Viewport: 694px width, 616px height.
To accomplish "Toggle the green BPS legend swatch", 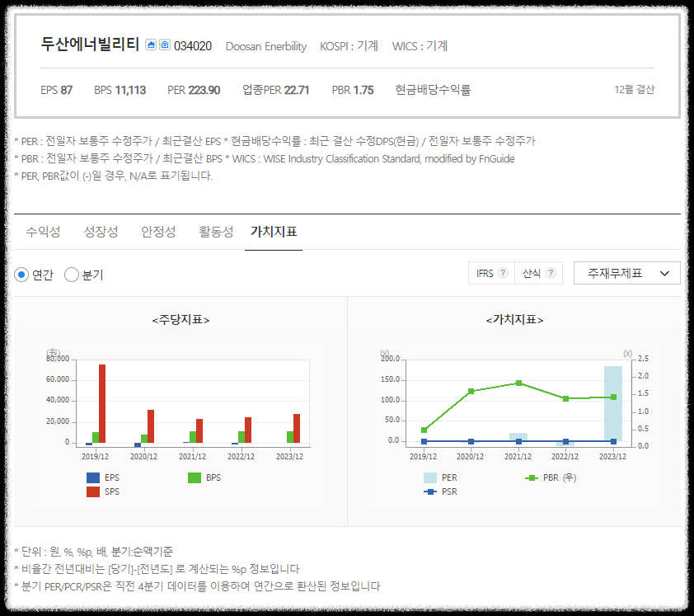I will tap(195, 477).
